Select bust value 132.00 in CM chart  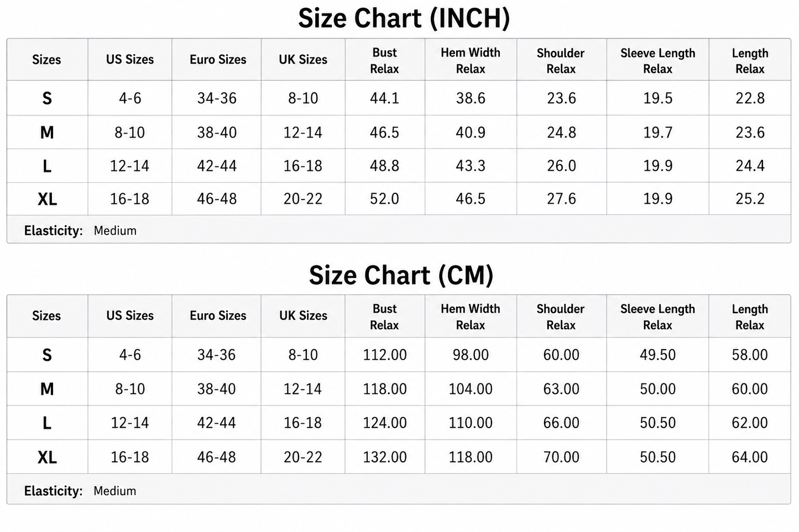(385, 457)
